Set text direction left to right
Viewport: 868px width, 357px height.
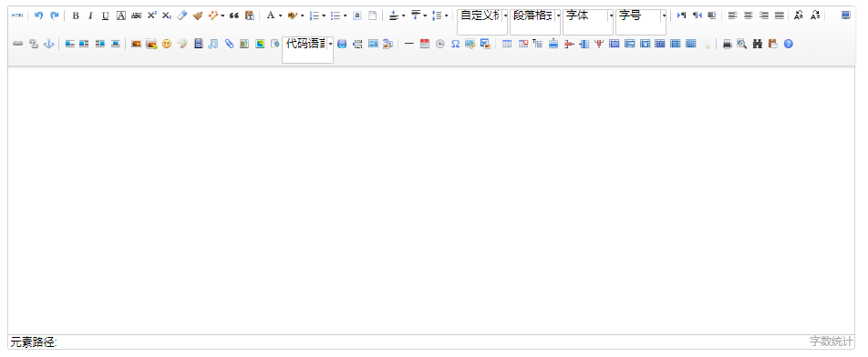coord(681,15)
